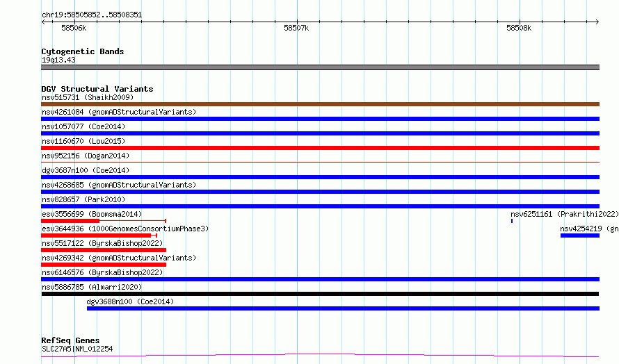Open nsv4269342 gnomAD variant label

tap(119, 258)
